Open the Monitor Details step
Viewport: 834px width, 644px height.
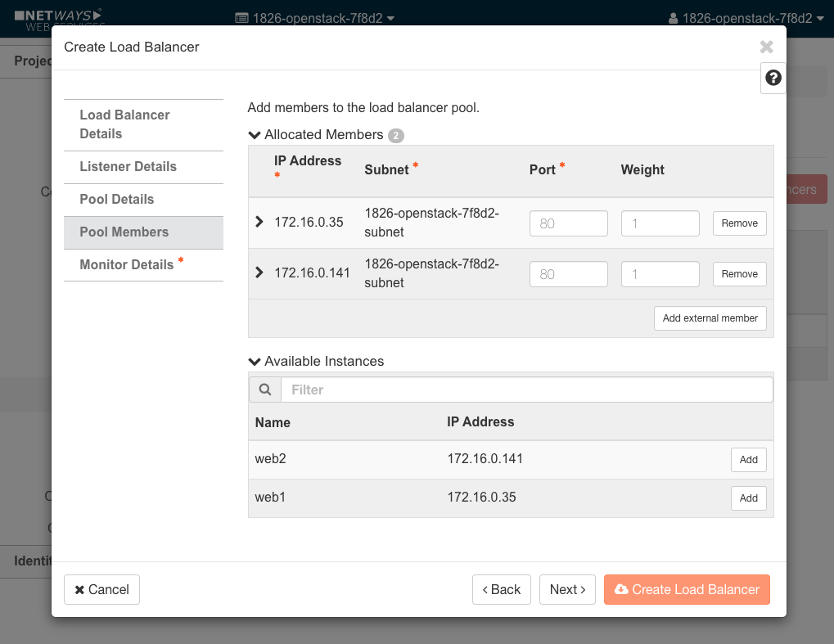tap(127, 265)
